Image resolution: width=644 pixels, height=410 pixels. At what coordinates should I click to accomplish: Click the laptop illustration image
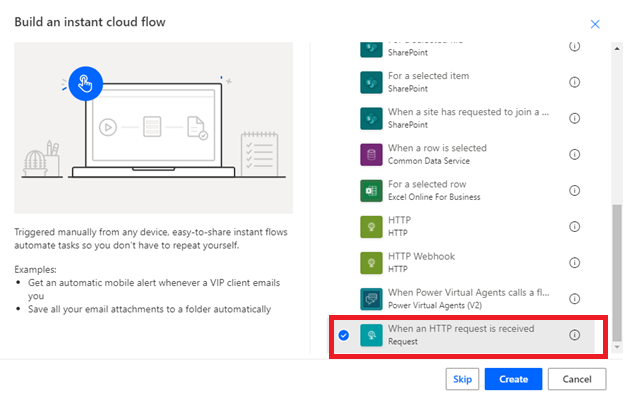coord(154,128)
